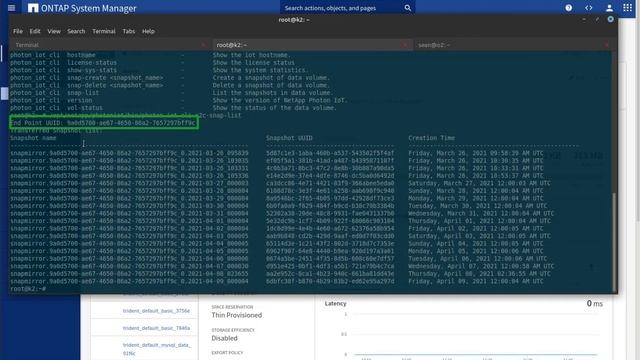
Task: Click the terminal vertical scrollbar thumb
Action: [614, 241]
